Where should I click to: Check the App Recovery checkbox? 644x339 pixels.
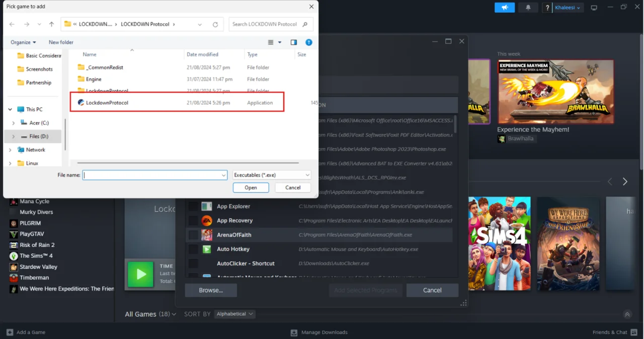[193, 221]
